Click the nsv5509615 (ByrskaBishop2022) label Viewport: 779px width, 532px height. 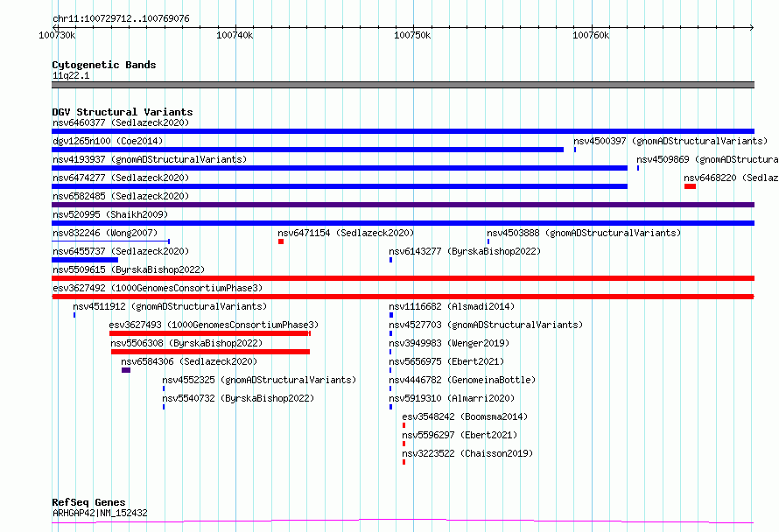click(129, 269)
